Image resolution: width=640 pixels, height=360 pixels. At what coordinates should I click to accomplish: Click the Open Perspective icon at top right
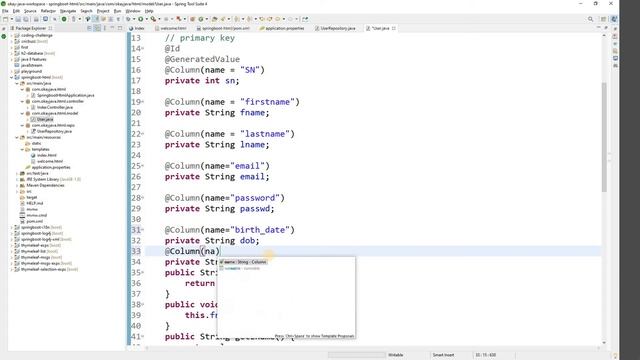point(603,19)
